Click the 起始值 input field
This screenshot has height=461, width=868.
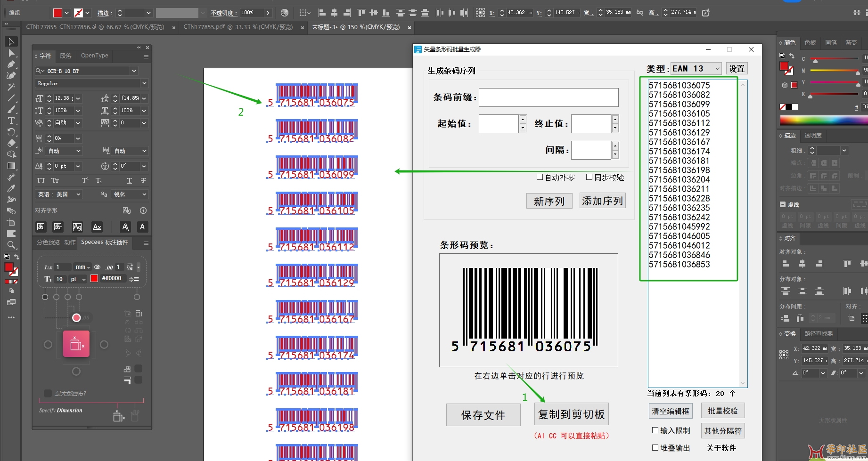pos(499,124)
